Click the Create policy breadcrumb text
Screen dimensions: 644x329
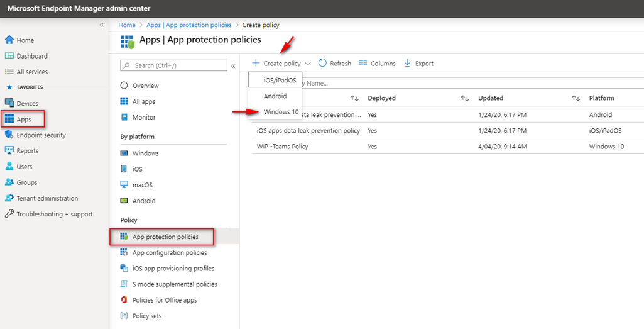(x=261, y=25)
